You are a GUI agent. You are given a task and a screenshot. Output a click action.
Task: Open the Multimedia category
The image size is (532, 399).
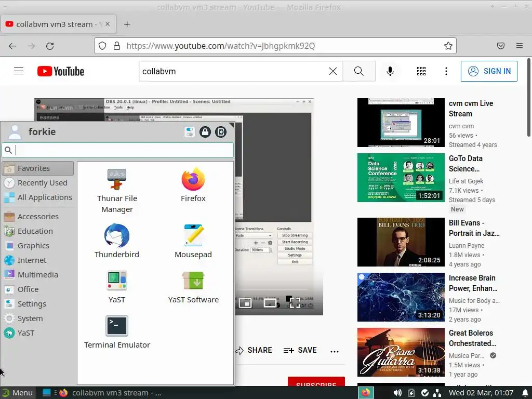37,275
